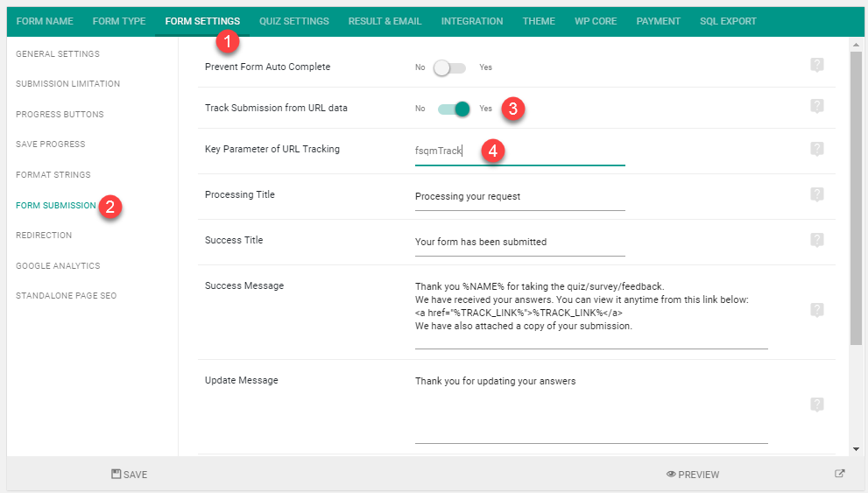Show help for Success Title
Viewport: 868px width, 493px height.
click(817, 240)
